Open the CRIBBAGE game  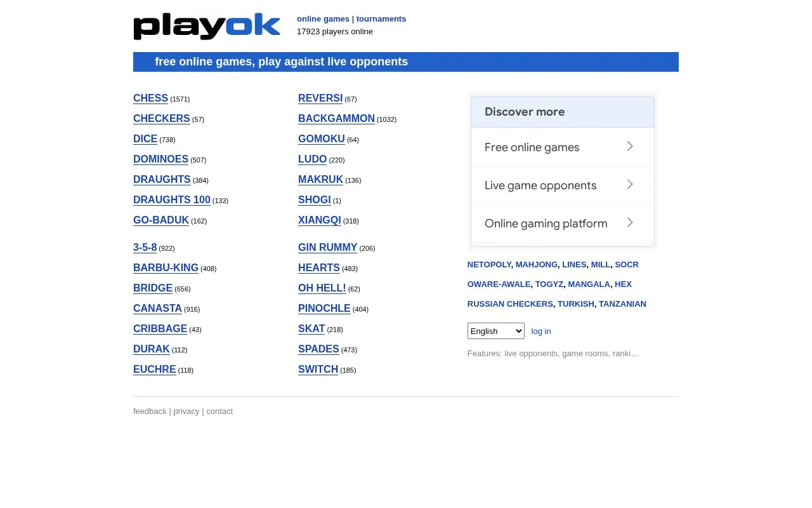(160, 329)
